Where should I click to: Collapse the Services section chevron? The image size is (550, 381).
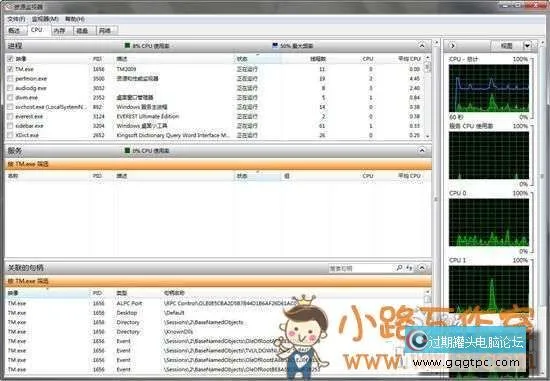(422, 151)
